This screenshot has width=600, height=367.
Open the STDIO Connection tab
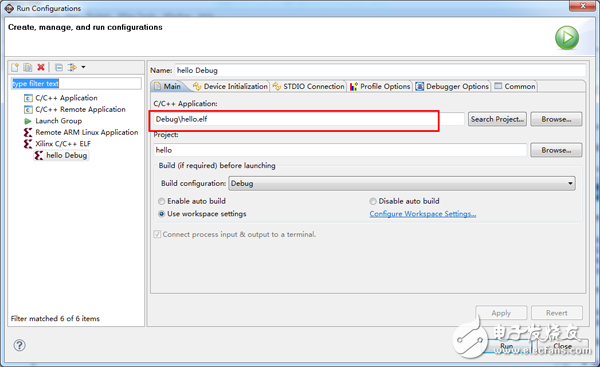308,86
